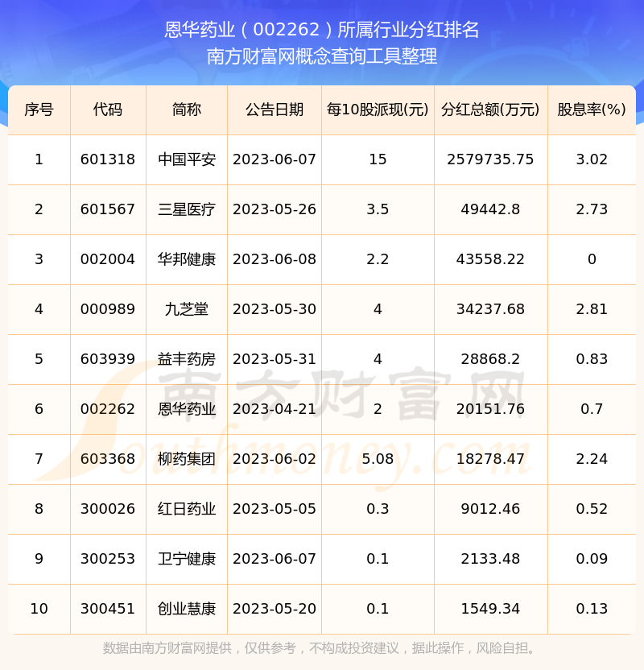This screenshot has height=670, width=644.
Task: Select stock code 601318
Action: 108,159
